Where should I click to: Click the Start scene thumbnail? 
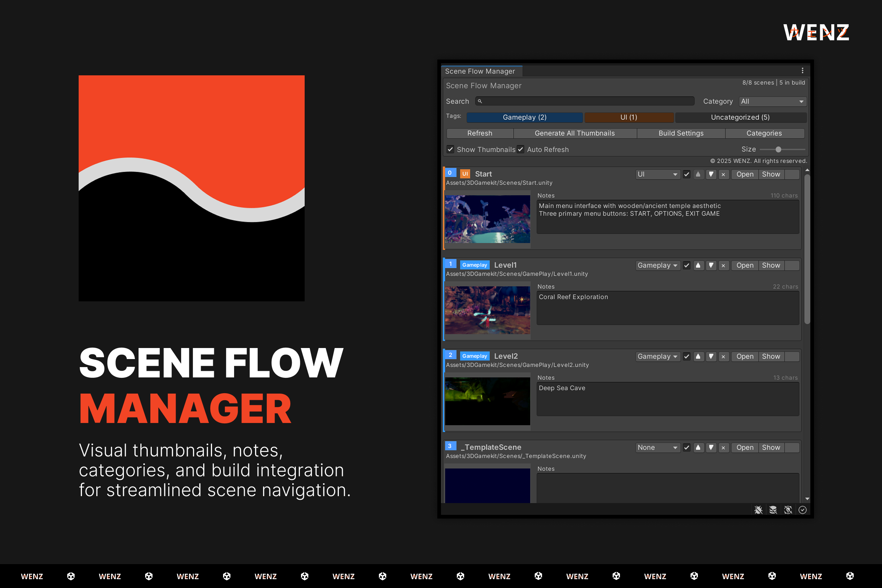[x=488, y=219]
